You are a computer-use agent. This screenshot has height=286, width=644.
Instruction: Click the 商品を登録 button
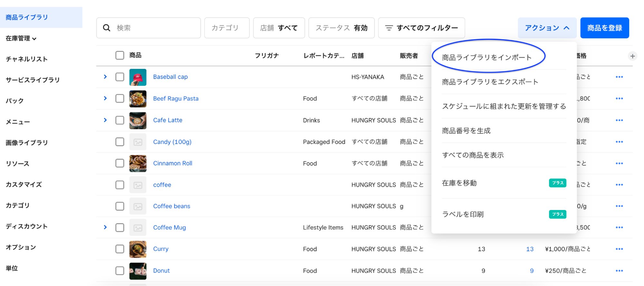605,28
